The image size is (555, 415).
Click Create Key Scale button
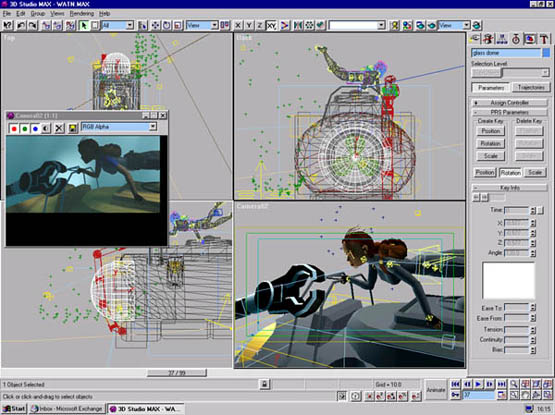pyautogui.click(x=491, y=156)
